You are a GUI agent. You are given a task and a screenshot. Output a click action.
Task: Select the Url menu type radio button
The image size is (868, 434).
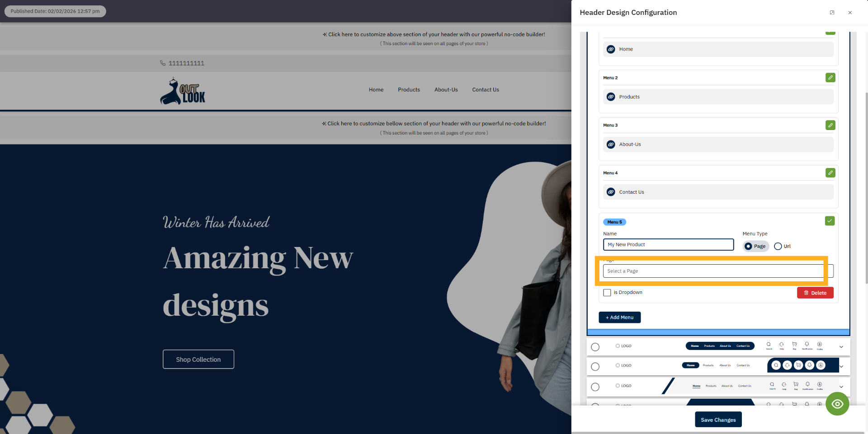(x=778, y=246)
